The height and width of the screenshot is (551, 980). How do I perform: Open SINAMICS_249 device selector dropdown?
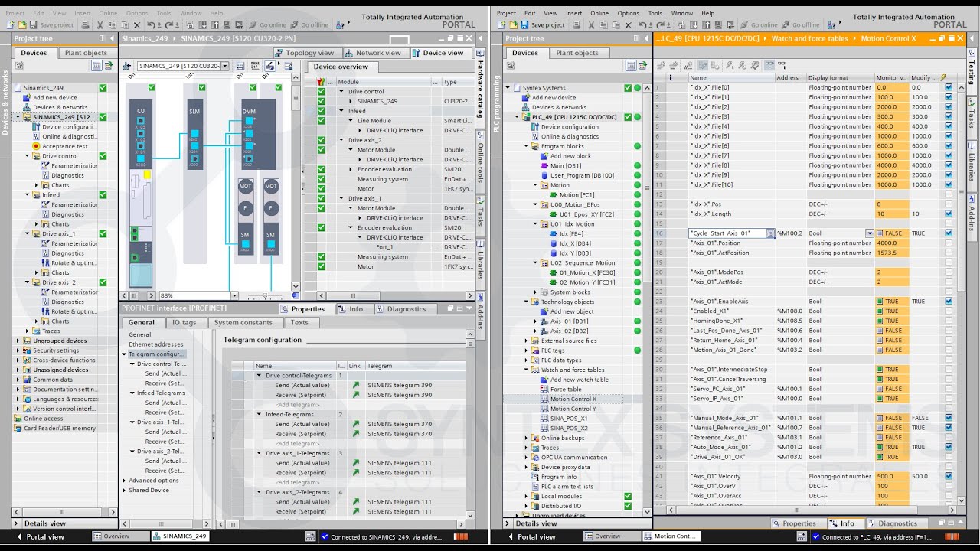[224, 66]
